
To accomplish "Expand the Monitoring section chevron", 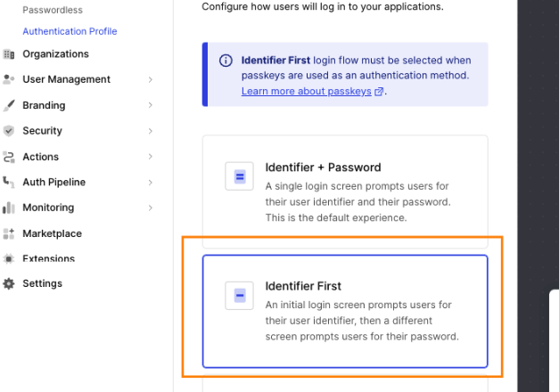I will [151, 208].
